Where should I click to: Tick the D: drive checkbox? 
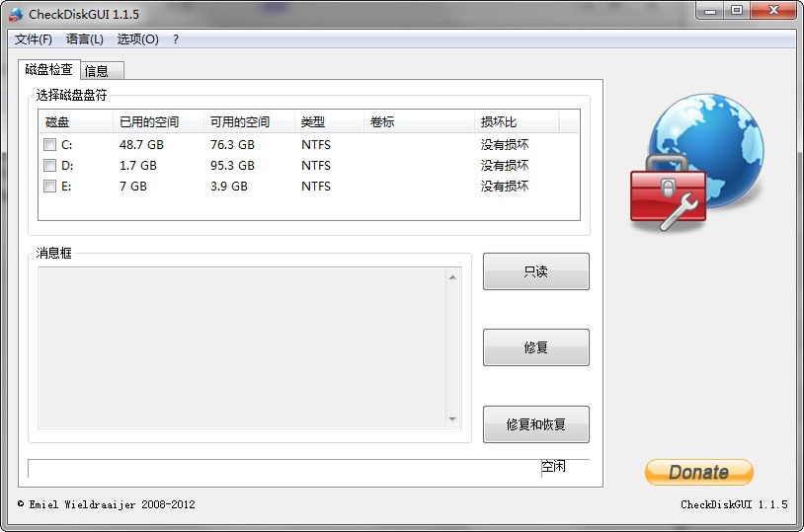click(x=49, y=166)
